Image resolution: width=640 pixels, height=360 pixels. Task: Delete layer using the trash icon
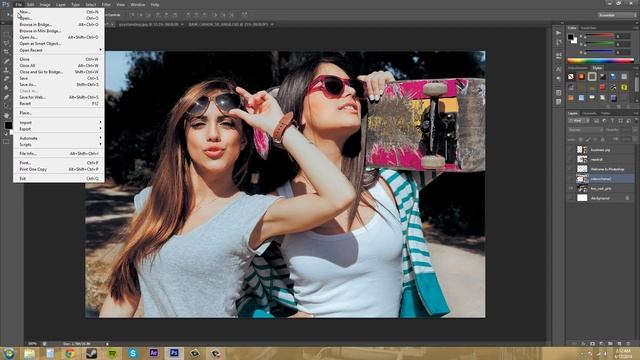[x=628, y=344]
